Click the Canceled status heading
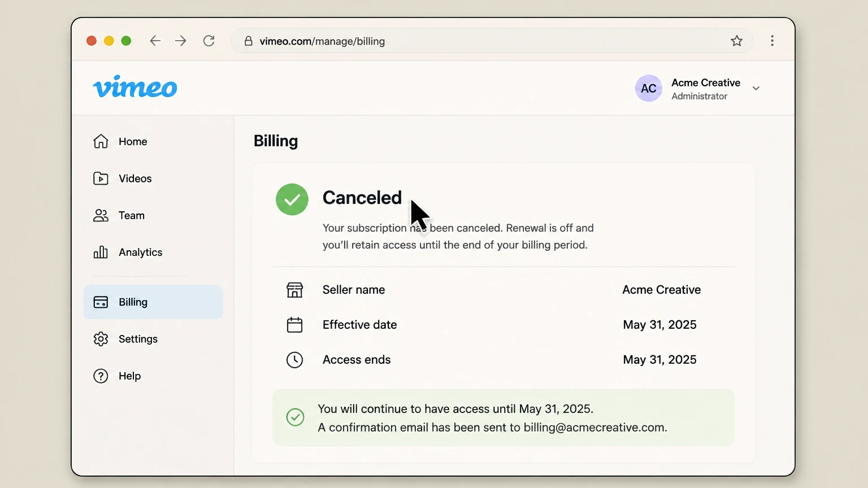 pyautogui.click(x=362, y=198)
